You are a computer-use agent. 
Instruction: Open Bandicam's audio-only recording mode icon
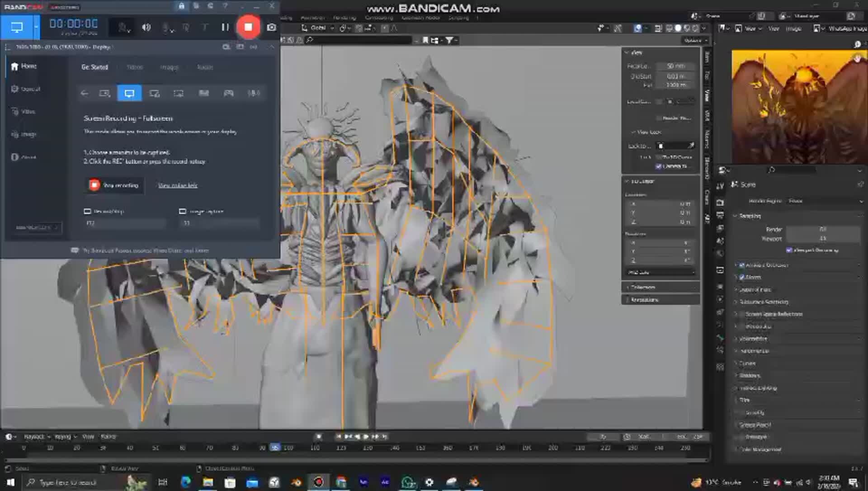pyautogui.click(x=253, y=94)
